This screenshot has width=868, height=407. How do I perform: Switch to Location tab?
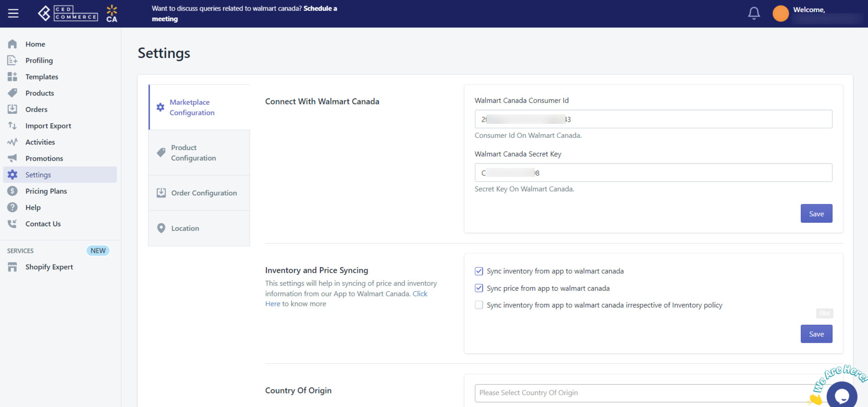coord(199,228)
